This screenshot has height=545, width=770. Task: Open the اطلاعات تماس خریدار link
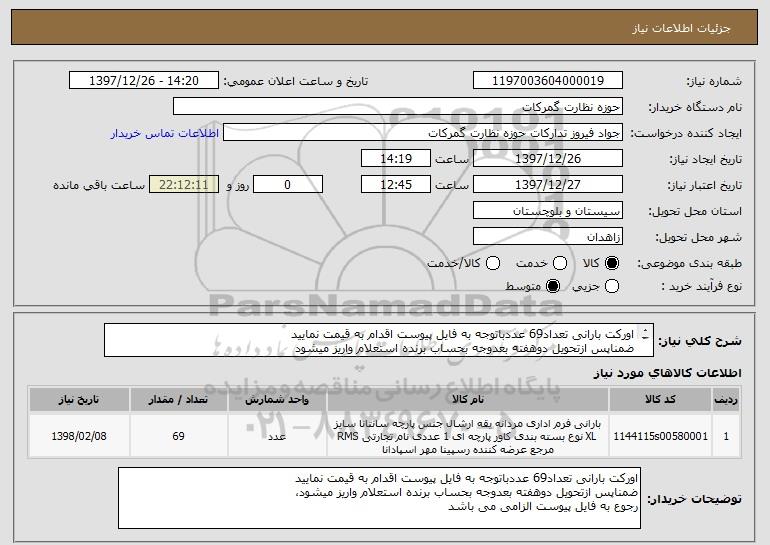coord(165,134)
